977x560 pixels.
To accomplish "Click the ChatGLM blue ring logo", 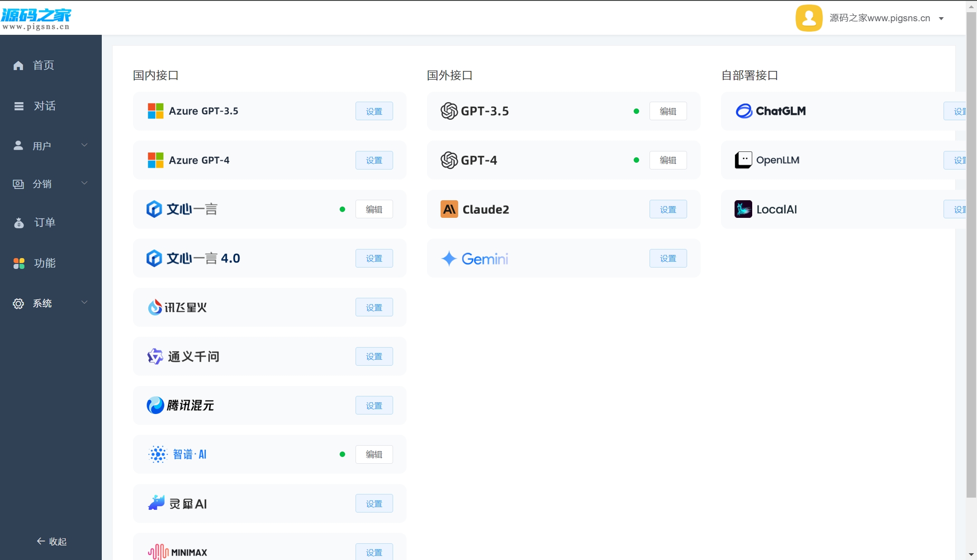I will (x=744, y=111).
